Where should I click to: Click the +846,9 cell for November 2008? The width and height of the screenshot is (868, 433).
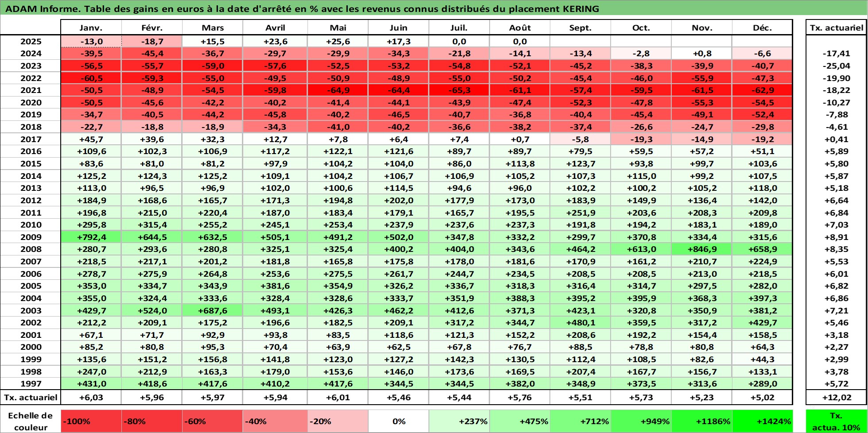coord(702,249)
